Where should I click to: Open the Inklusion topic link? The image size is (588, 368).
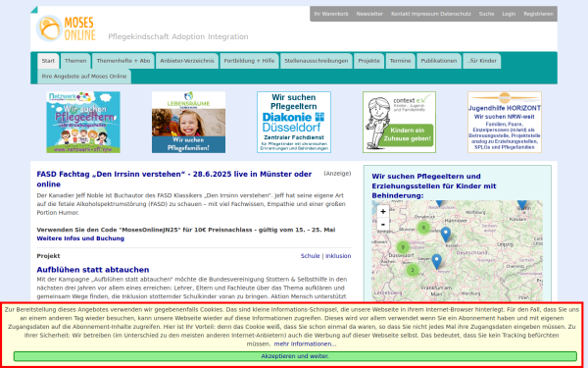pos(338,256)
